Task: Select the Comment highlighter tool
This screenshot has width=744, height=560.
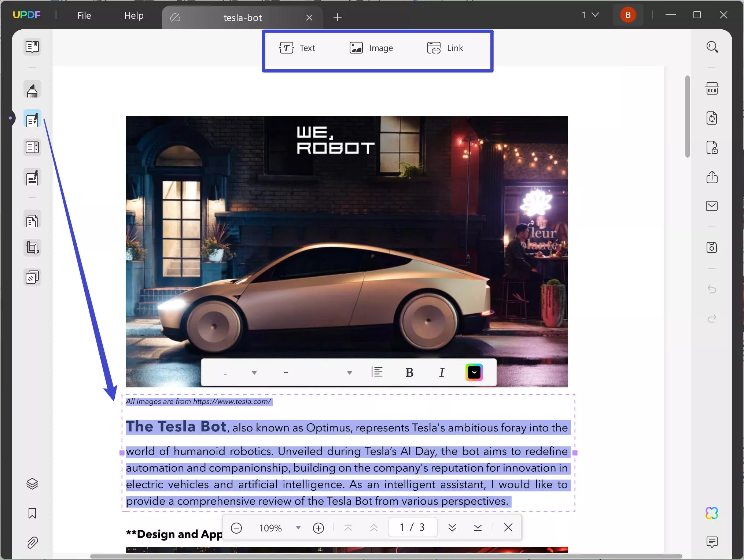Action: (32, 89)
